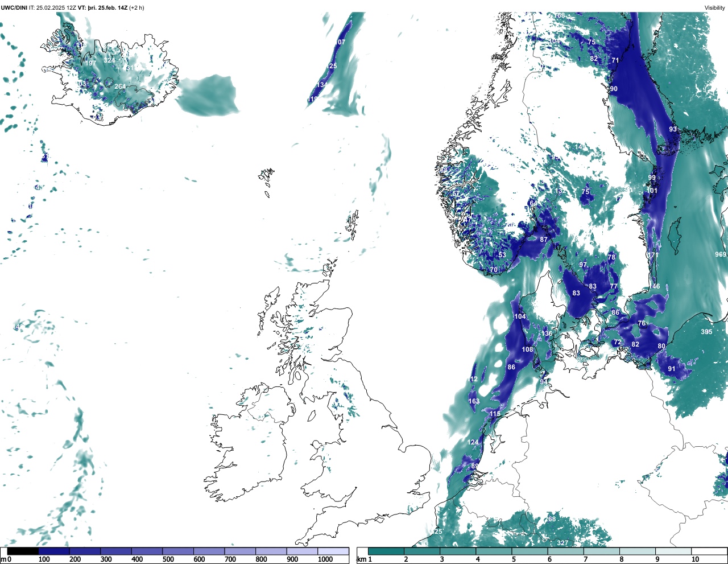Click the 1–2 km dark teal legend swatch
Viewport: 728px width, 564px height.
click(386, 551)
